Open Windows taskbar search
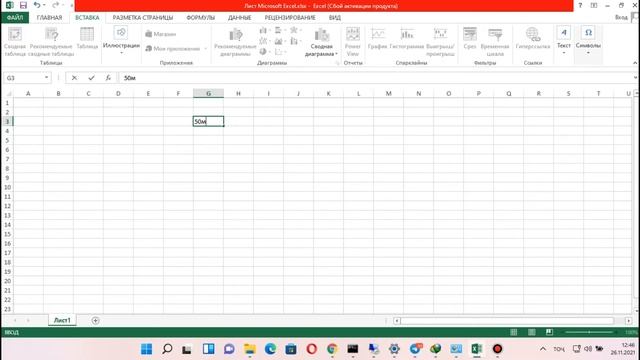 point(167,349)
